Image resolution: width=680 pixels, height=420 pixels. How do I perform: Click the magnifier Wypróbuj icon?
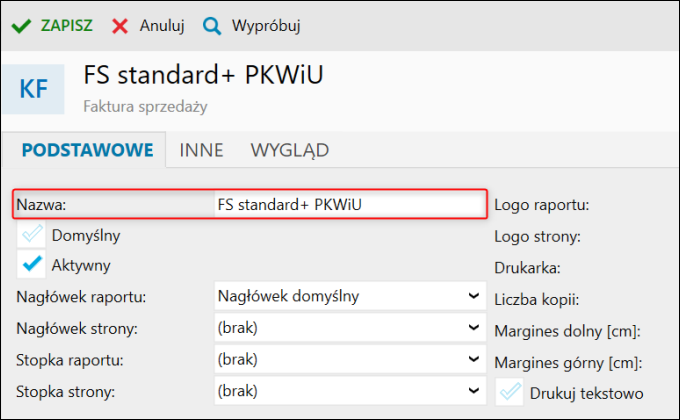[x=211, y=26]
